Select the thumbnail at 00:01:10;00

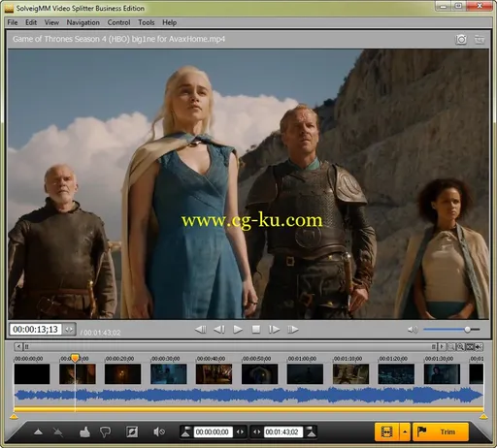click(350, 374)
